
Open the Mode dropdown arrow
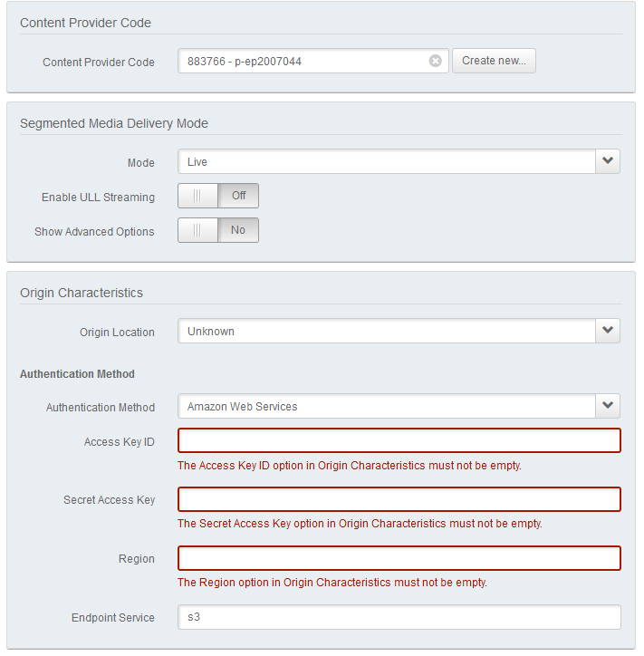click(x=608, y=162)
